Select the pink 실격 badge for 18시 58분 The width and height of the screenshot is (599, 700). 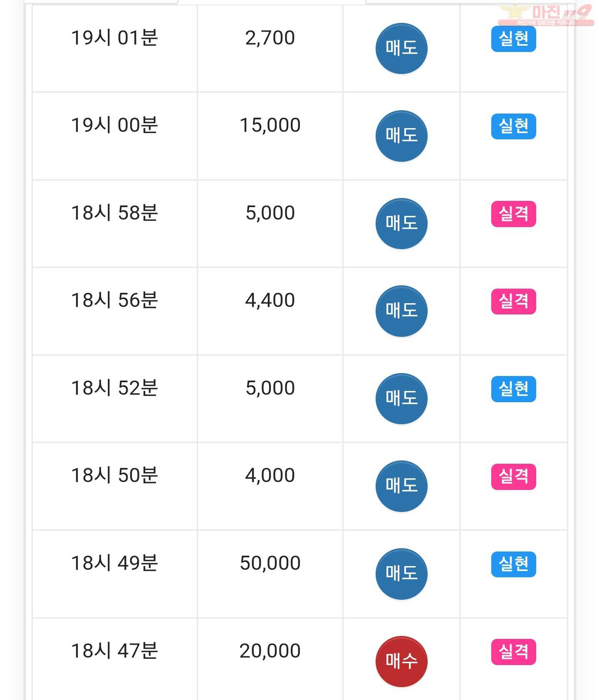point(513,214)
